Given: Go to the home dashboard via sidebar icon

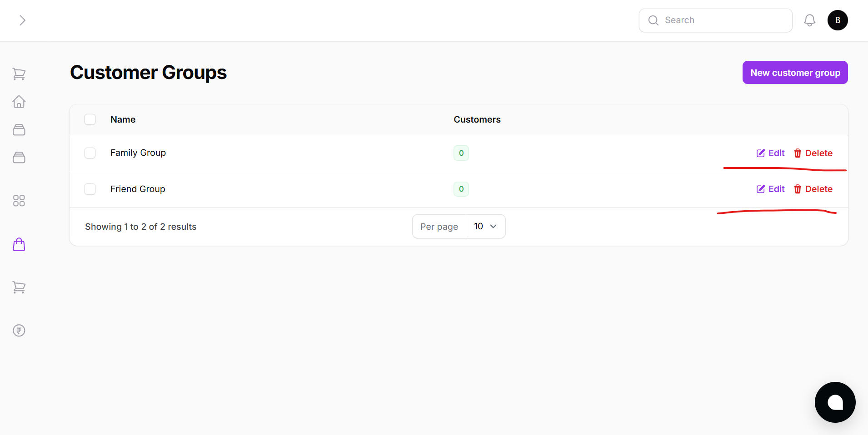Looking at the screenshot, I should coord(19,102).
